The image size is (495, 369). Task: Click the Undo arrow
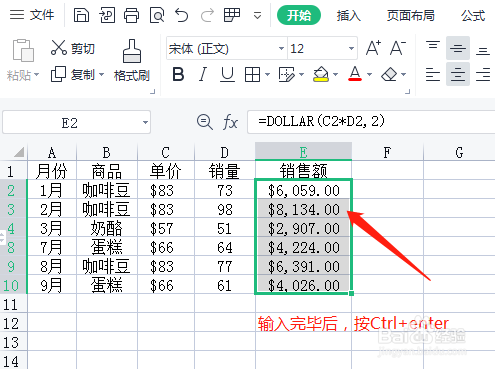click(182, 15)
